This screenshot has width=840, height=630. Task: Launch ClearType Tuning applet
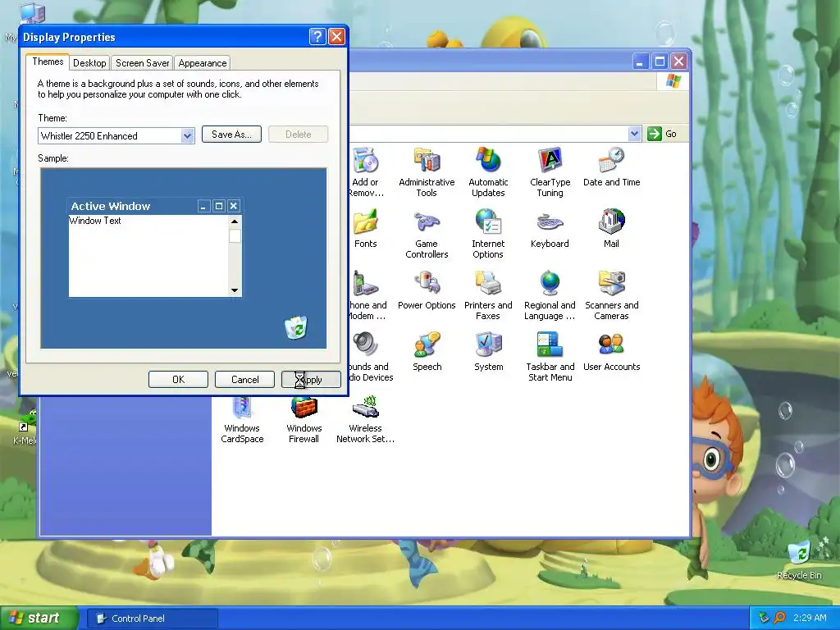pyautogui.click(x=550, y=161)
